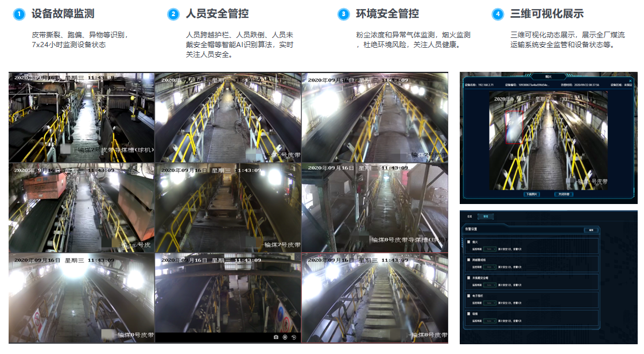Click the number 3 badge beside 环境安全管控

(343, 14)
